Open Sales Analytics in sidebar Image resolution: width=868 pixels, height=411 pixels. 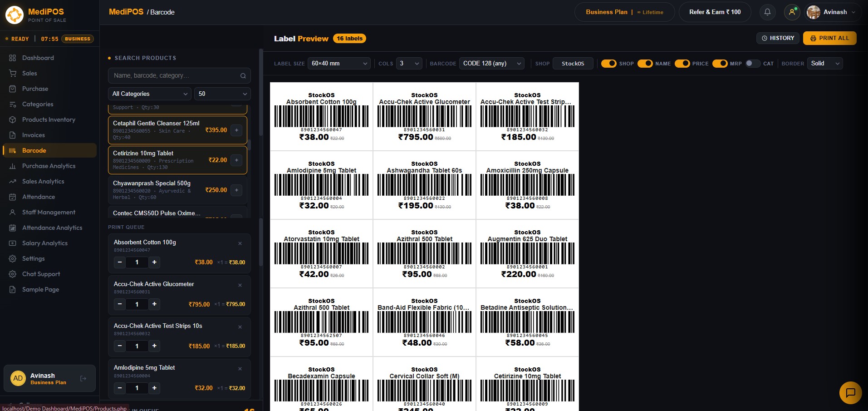click(x=50, y=181)
